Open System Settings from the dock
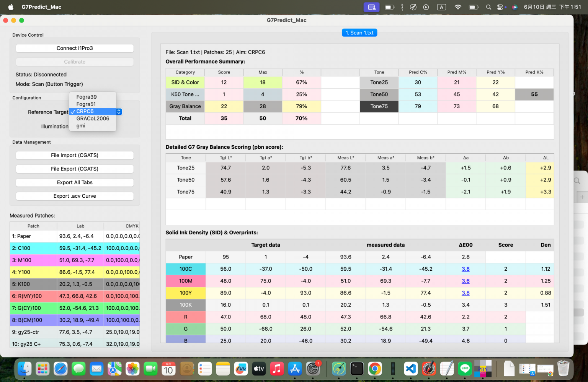Image resolution: width=588 pixels, height=382 pixels. pyautogui.click(x=313, y=369)
